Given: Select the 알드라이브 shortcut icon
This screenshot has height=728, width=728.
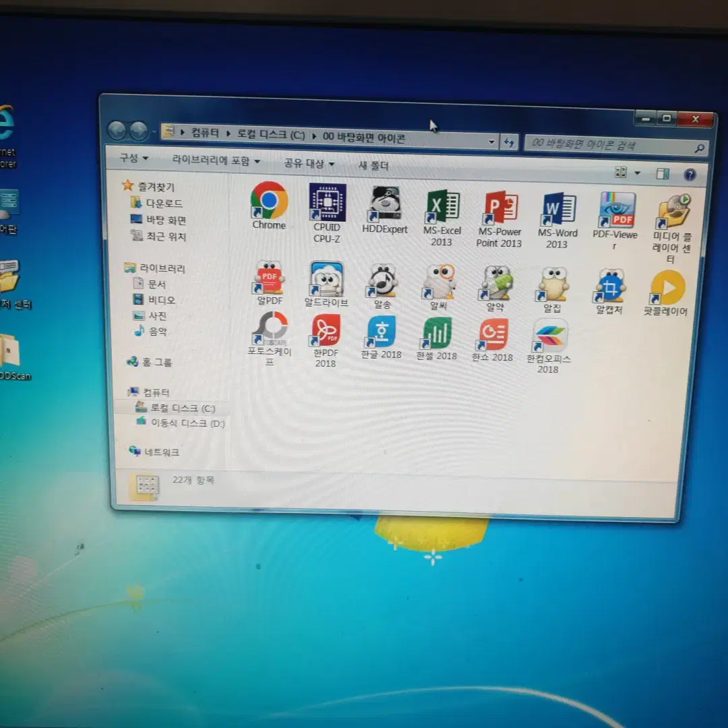Looking at the screenshot, I should (x=326, y=284).
